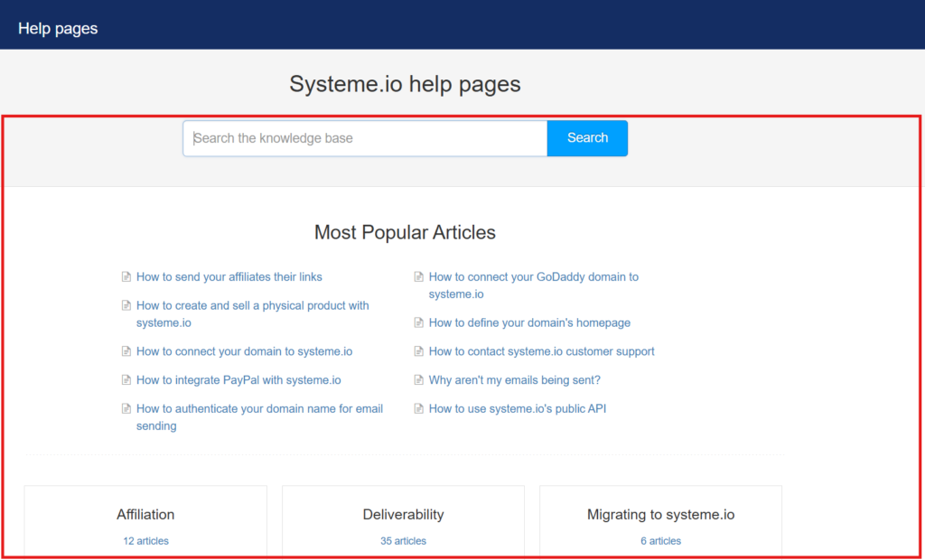View the 12 articles under Affiliation
This screenshot has height=560, width=925.
(x=145, y=540)
